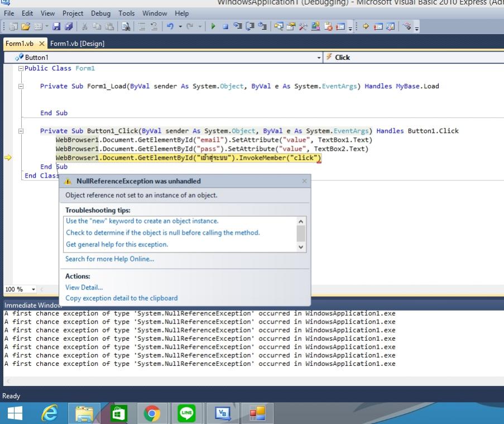Click 'Copy exception detail to the clipboard'
The image size is (504, 424).
(x=122, y=298)
